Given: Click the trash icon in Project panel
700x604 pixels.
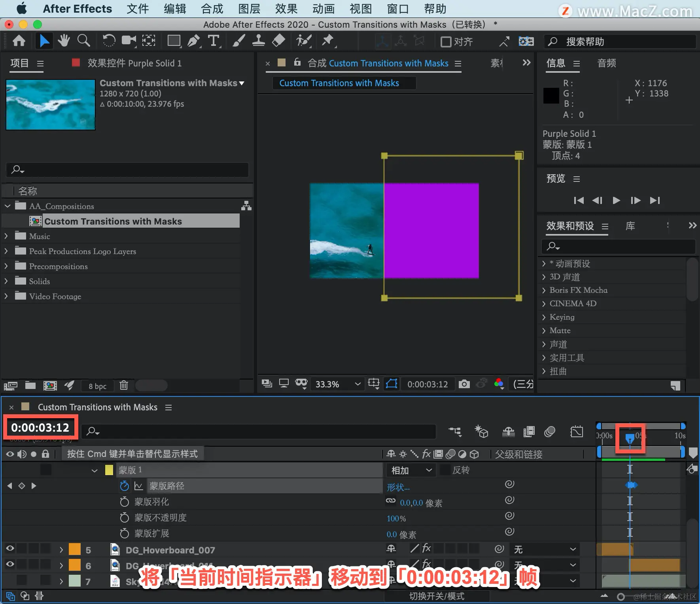Looking at the screenshot, I should [x=124, y=385].
